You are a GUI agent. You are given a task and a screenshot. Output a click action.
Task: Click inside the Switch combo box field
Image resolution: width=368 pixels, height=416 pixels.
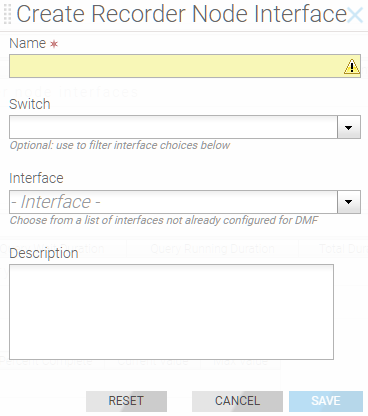click(x=173, y=127)
